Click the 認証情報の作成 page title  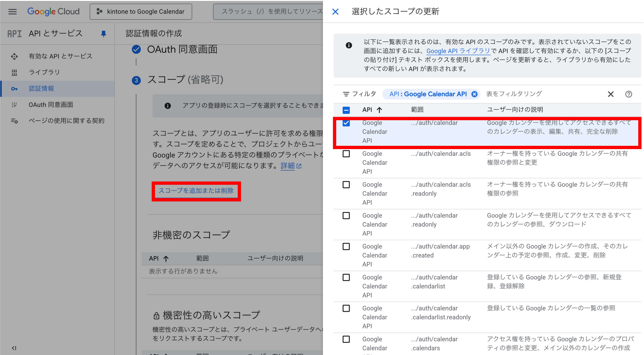point(154,33)
